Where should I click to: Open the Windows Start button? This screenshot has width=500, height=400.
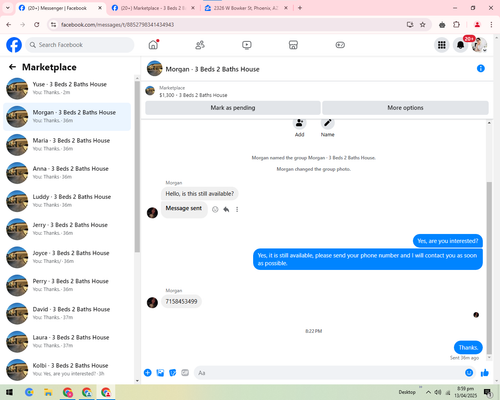pyautogui.click(x=9, y=392)
